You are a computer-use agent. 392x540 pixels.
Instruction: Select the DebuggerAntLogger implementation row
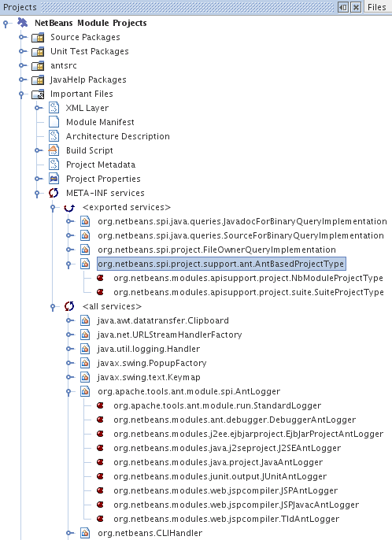[x=235, y=420]
